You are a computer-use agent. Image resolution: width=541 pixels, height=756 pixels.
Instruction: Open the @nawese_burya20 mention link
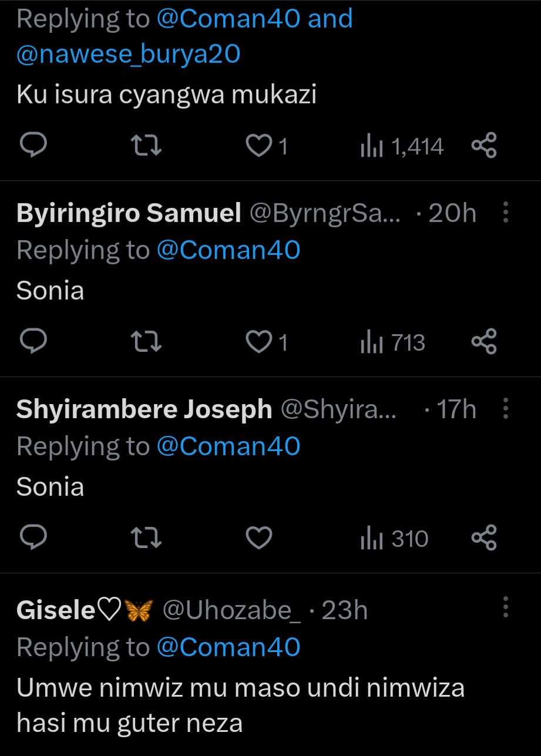[129, 54]
